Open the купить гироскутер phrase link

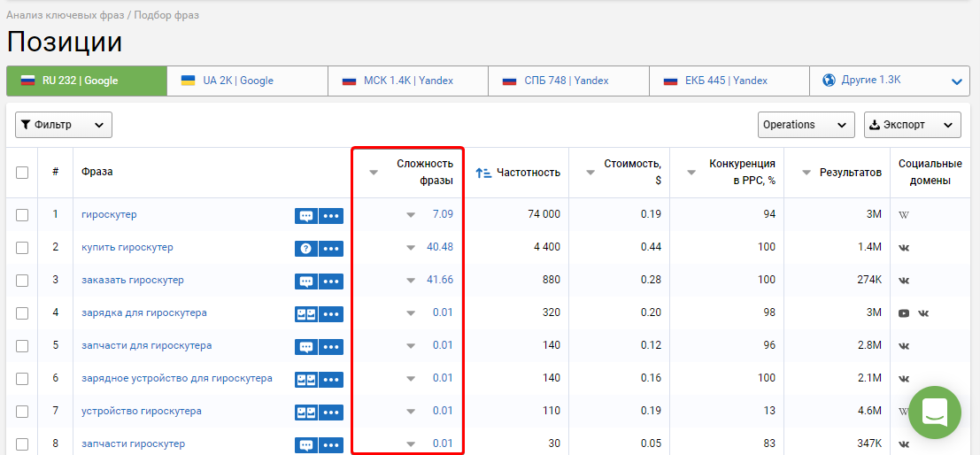click(127, 248)
